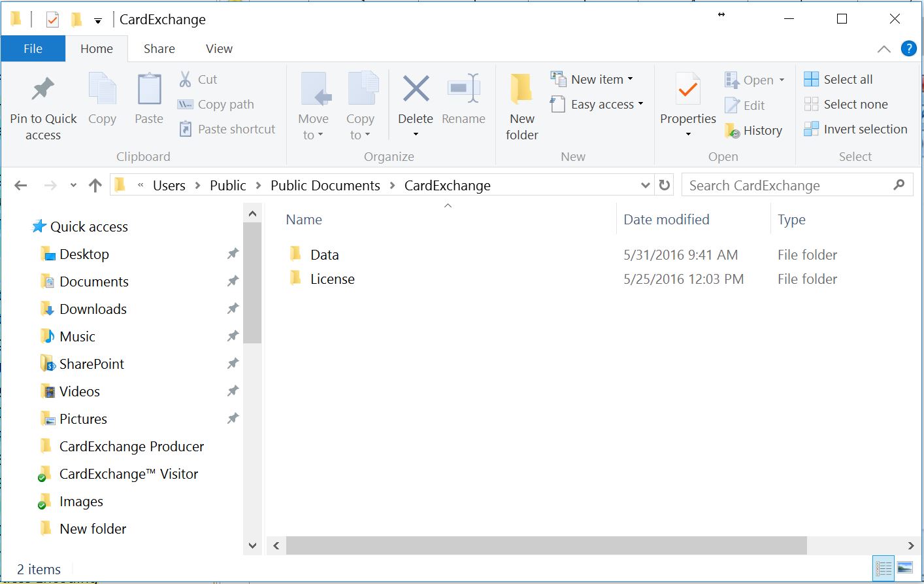Open the Easy access dropdown

pos(640,104)
